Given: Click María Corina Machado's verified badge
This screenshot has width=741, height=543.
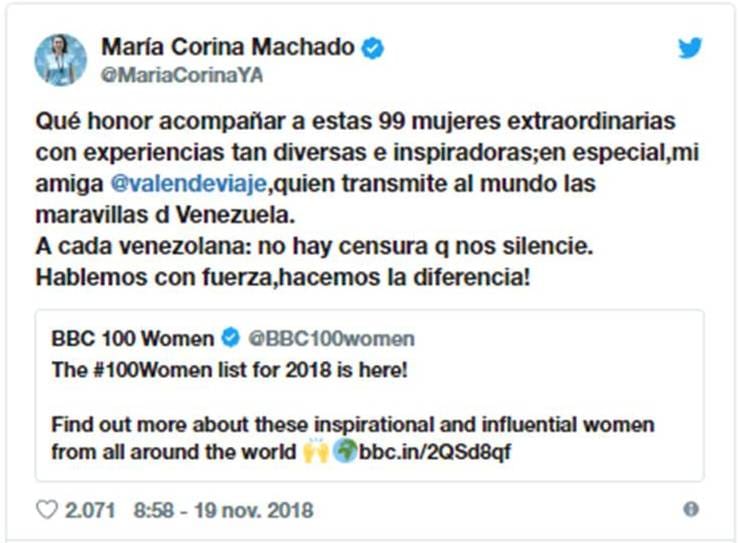Looking at the screenshot, I should point(373,48).
